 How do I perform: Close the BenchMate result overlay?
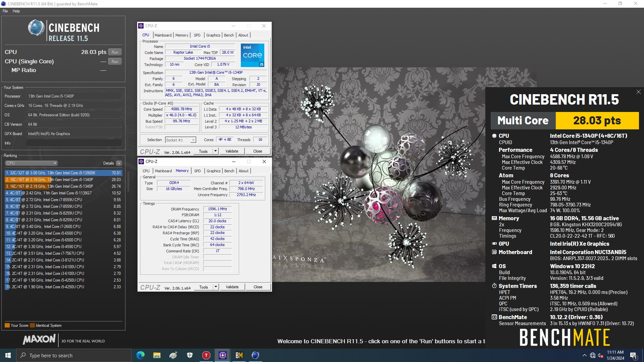tap(638, 92)
